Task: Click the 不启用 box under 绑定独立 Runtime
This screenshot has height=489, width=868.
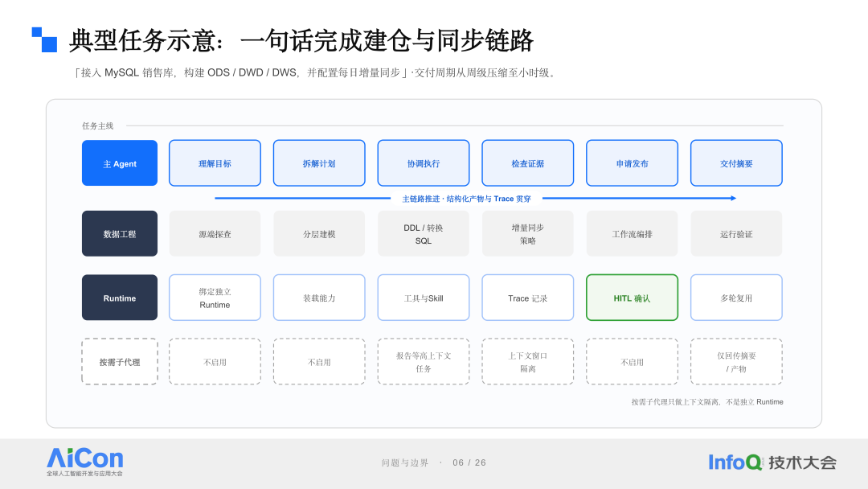Action: click(x=215, y=362)
